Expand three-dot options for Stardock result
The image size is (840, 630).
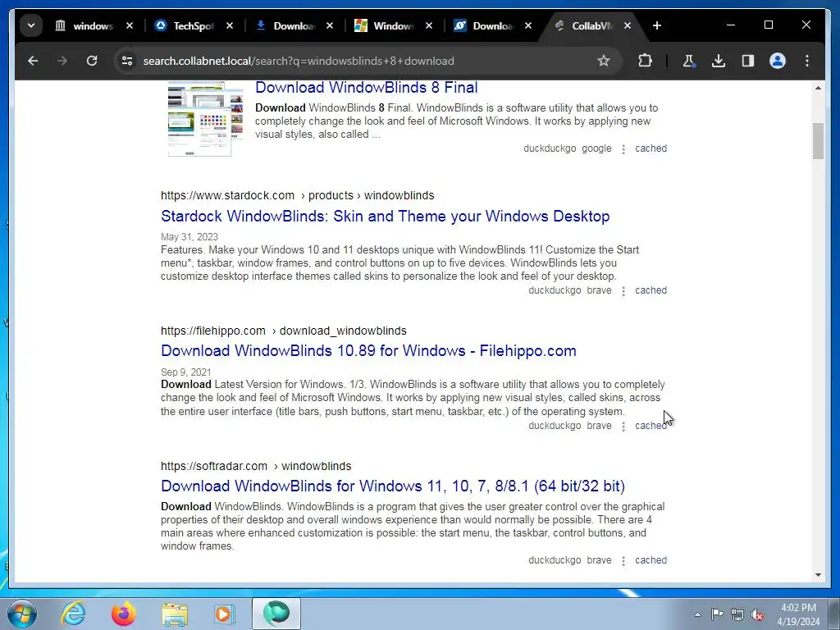click(623, 291)
